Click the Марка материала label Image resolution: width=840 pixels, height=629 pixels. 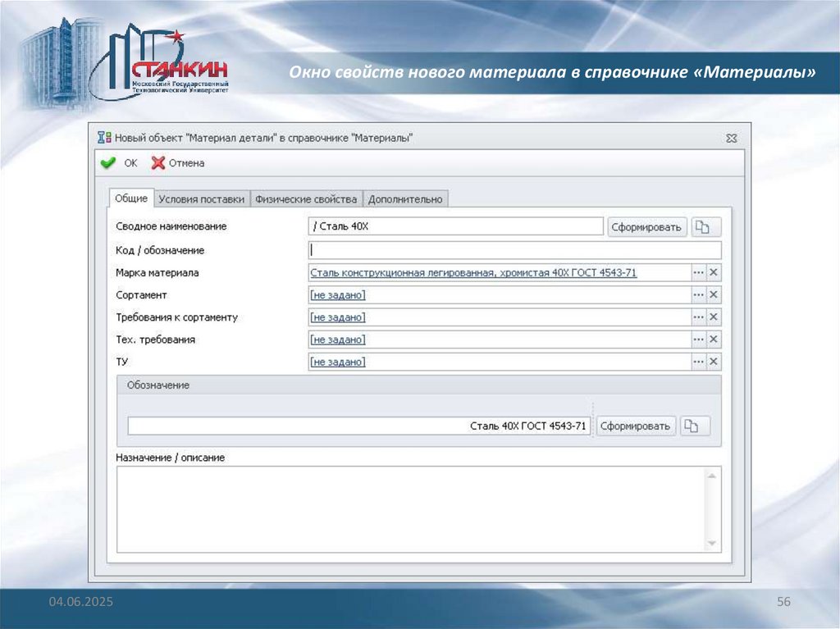coord(157,273)
